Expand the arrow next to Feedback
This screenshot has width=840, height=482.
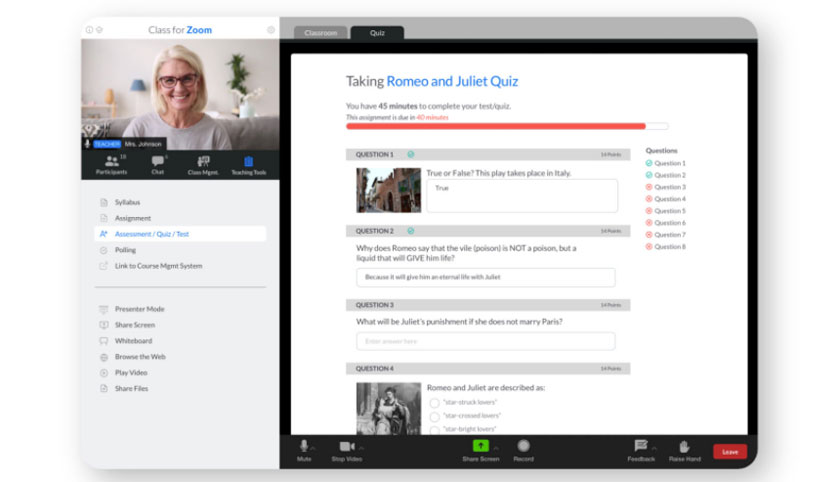[654, 448]
